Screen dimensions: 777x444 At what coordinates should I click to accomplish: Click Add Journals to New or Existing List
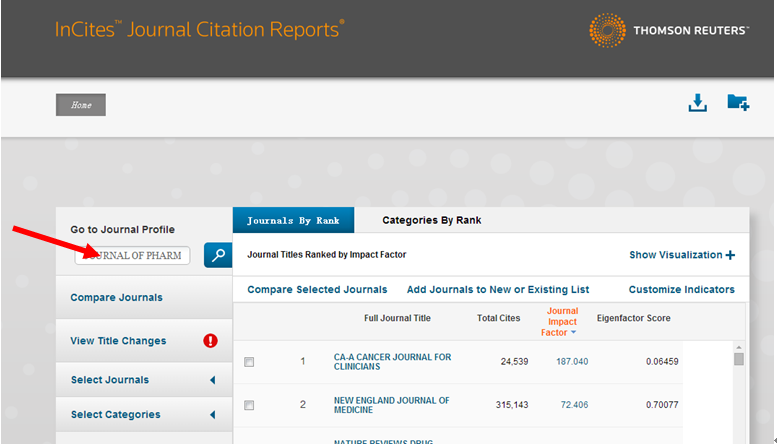[498, 290]
